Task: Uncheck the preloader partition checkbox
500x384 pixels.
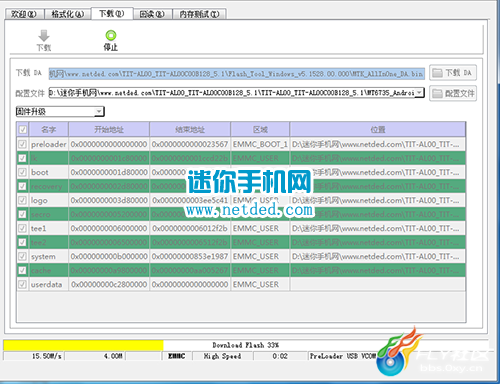Action: (x=23, y=144)
